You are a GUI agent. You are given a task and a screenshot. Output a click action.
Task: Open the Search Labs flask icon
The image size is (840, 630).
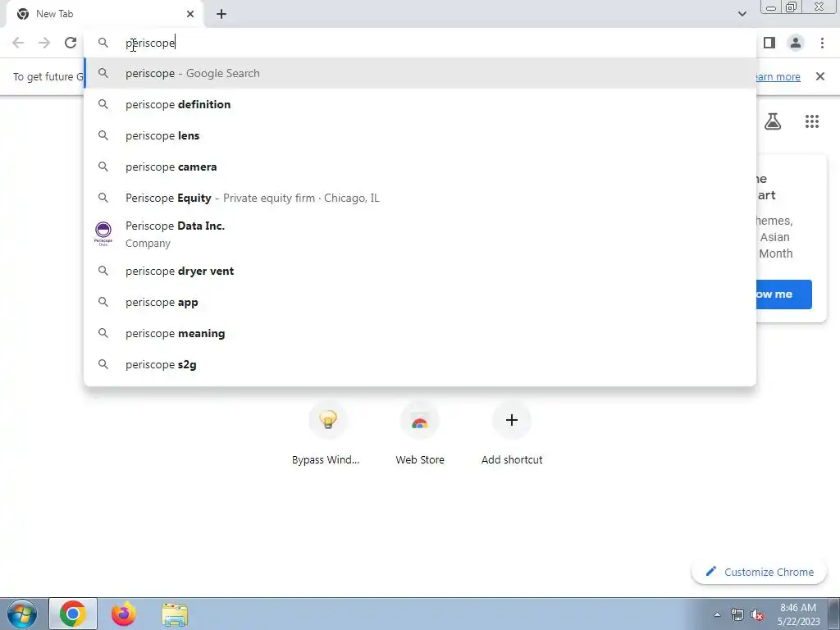[773, 121]
